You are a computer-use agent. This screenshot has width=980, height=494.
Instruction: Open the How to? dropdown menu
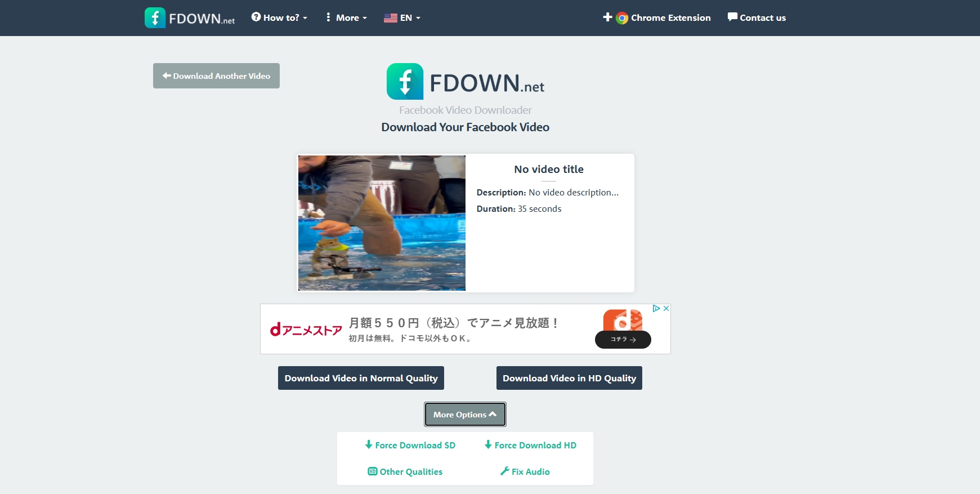tap(279, 17)
